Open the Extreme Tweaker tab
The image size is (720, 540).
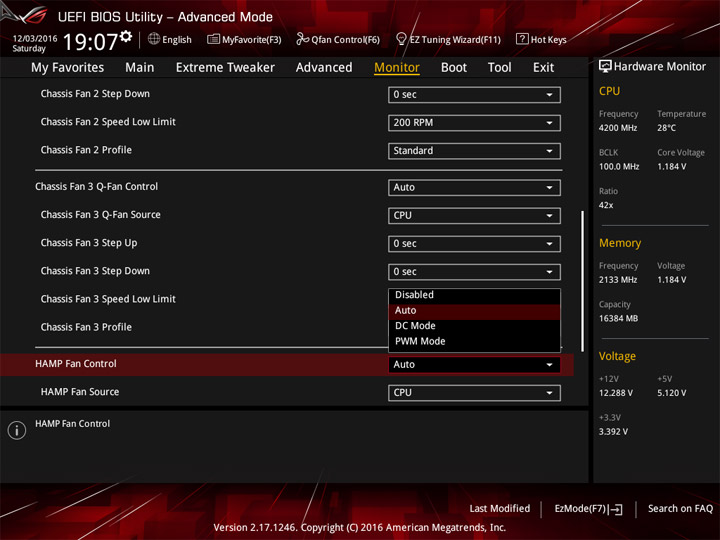click(x=225, y=68)
